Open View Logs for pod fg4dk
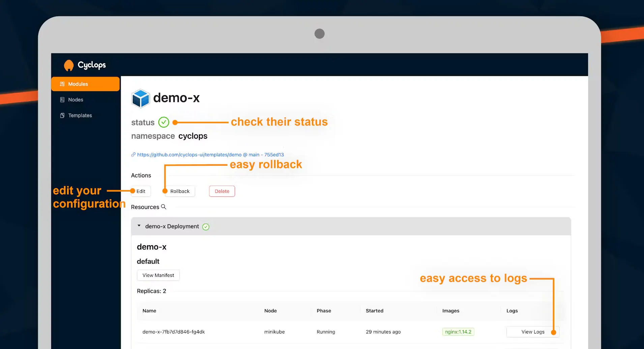The height and width of the screenshot is (349, 644). pos(533,332)
